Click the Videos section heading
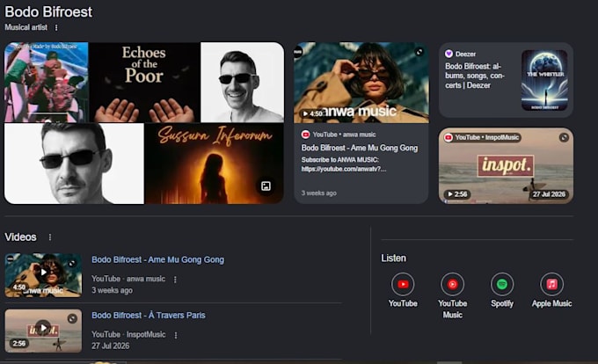Screen dimensions: 598x364 point(20,237)
